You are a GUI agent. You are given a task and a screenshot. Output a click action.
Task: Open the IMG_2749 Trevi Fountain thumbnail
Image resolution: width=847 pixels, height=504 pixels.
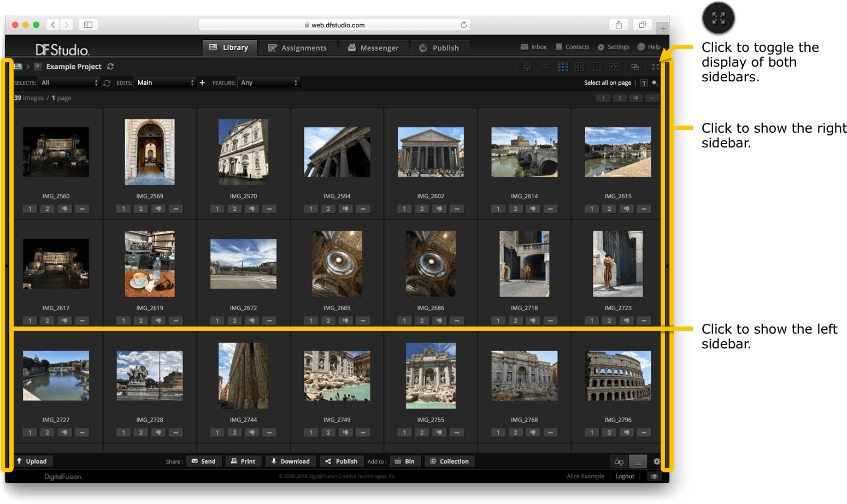[x=337, y=376]
